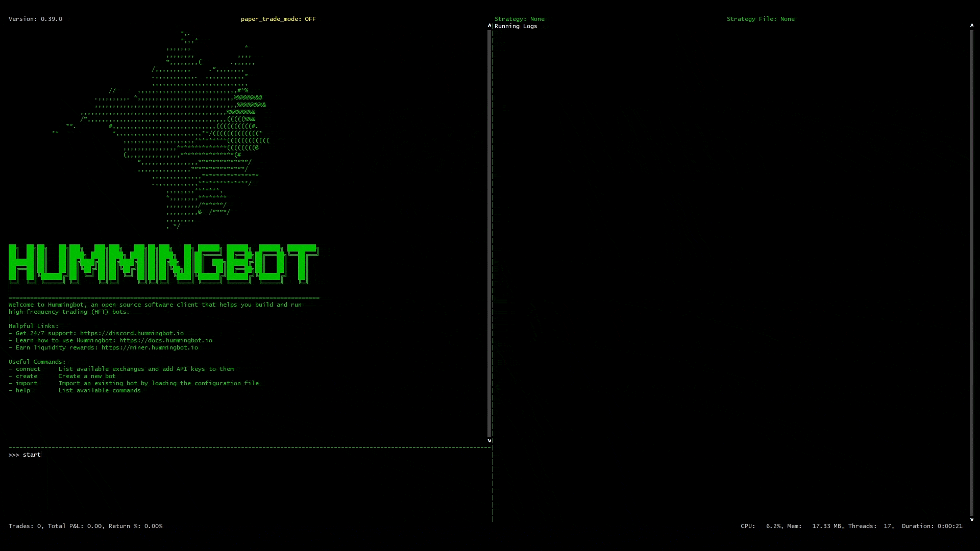Toggle paper_trade_mode from OFF

[x=278, y=19]
